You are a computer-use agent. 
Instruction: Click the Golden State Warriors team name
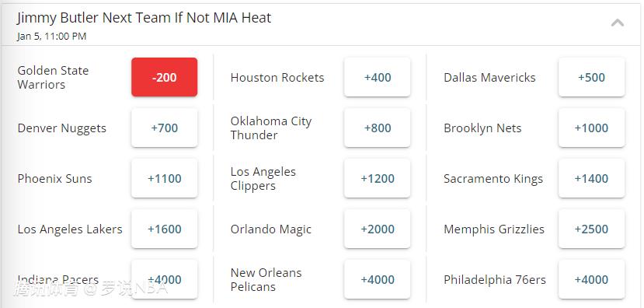(53, 77)
